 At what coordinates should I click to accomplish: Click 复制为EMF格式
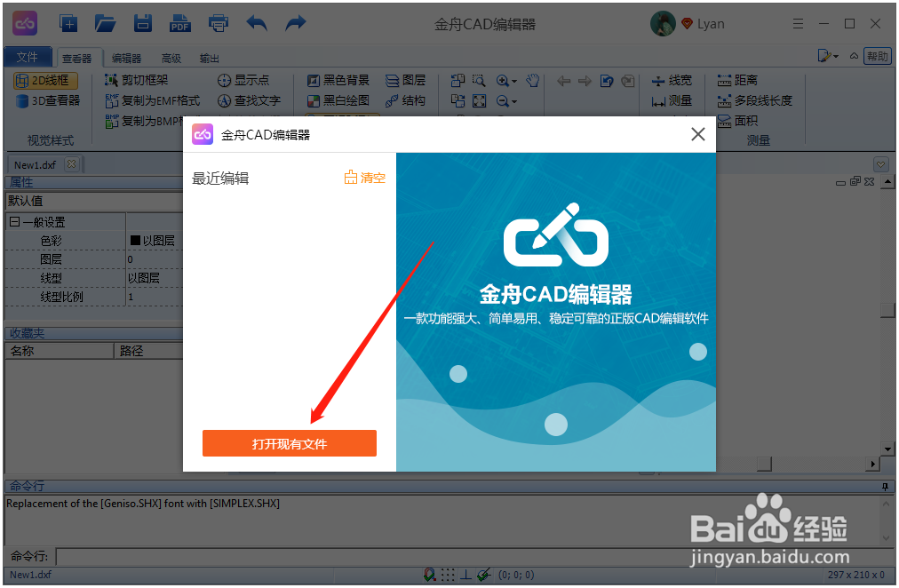pos(153,101)
